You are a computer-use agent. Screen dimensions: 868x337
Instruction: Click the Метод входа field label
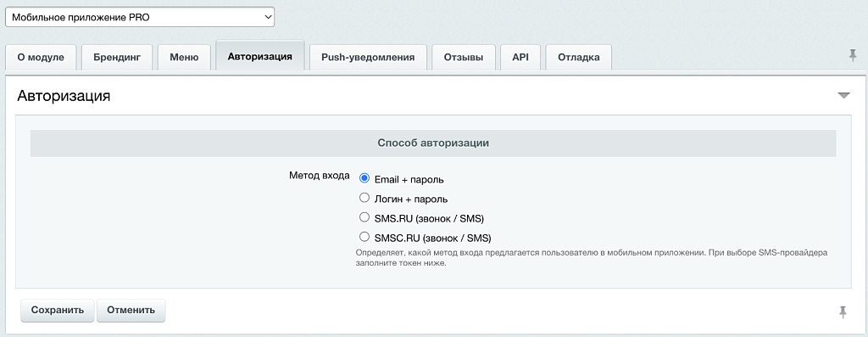point(320,175)
